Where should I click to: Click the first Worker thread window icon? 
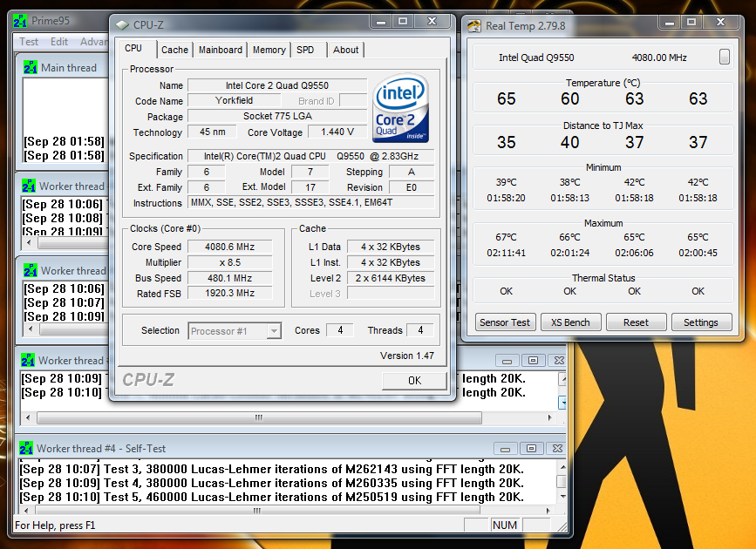[29, 186]
